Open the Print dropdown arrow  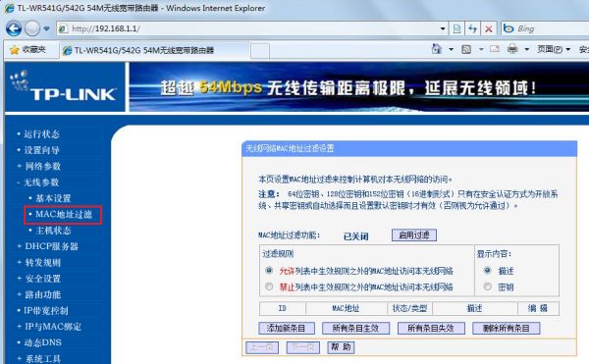click(526, 49)
